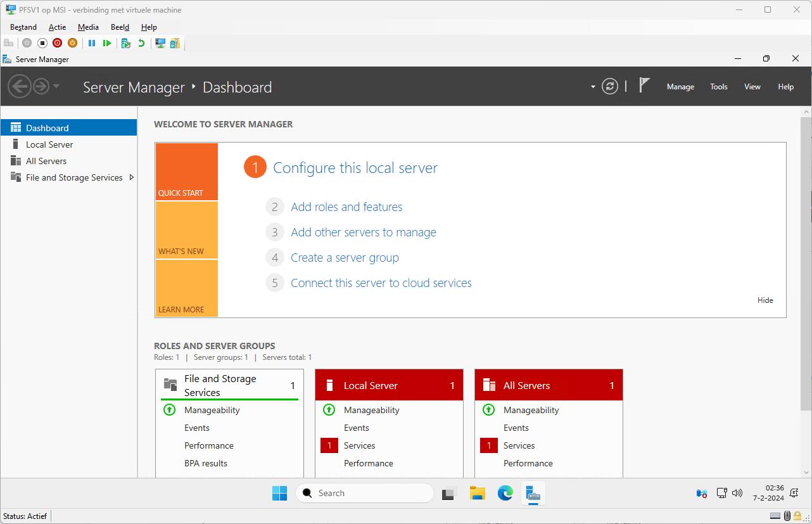Open the Manage menu
Screen dimensions: 812x524
[x=680, y=87]
